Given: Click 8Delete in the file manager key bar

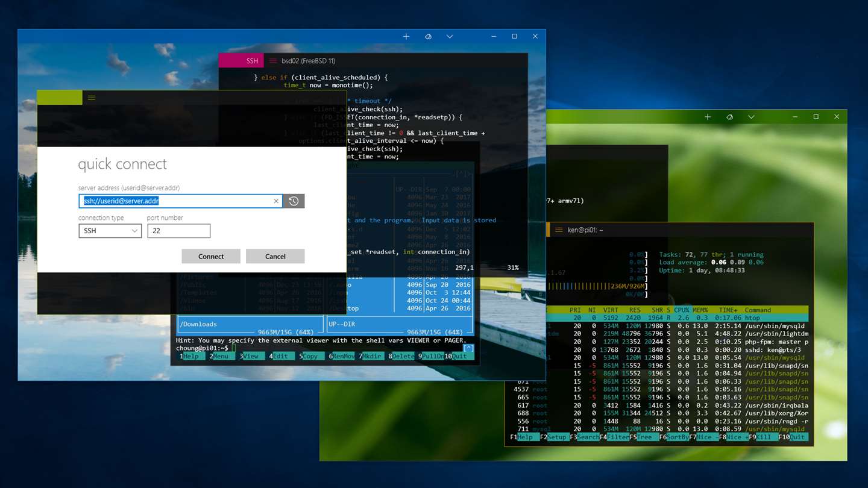Looking at the screenshot, I should (401, 356).
